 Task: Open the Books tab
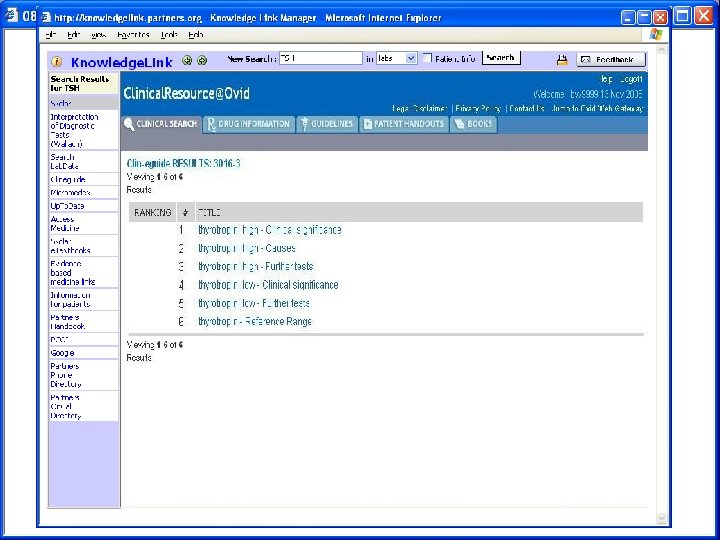click(473, 124)
